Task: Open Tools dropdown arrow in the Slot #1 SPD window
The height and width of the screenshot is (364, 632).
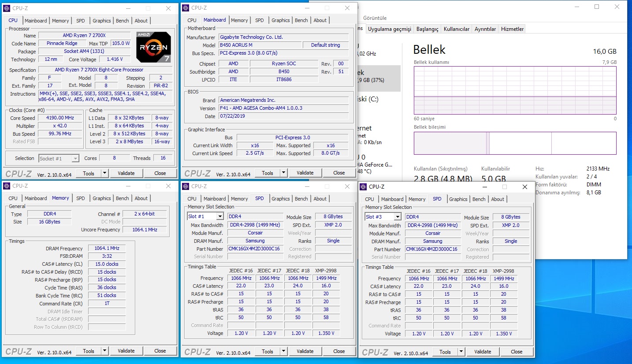Action: pyautogui.click(x=283, y=351)
